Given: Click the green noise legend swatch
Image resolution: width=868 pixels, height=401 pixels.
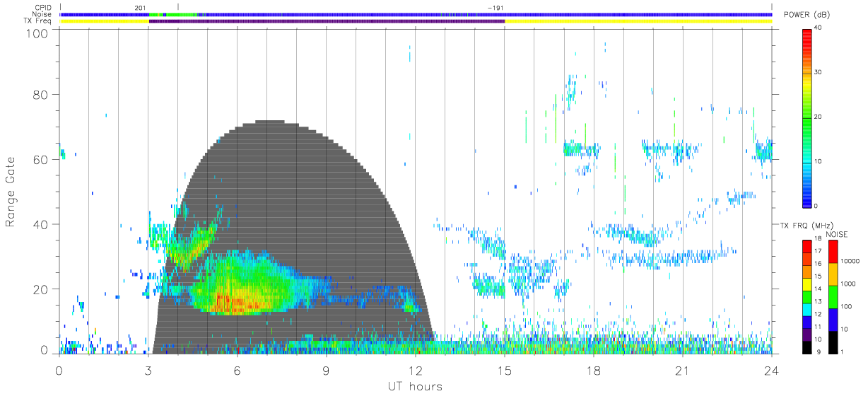Looking at the screenshot, I should [x=832, y=296].
